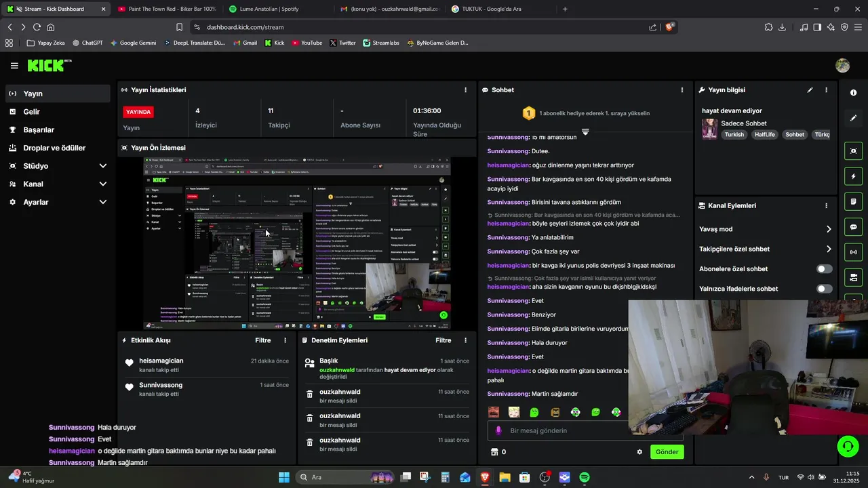Toggle document list icon in right sidebar

(853, 201)
